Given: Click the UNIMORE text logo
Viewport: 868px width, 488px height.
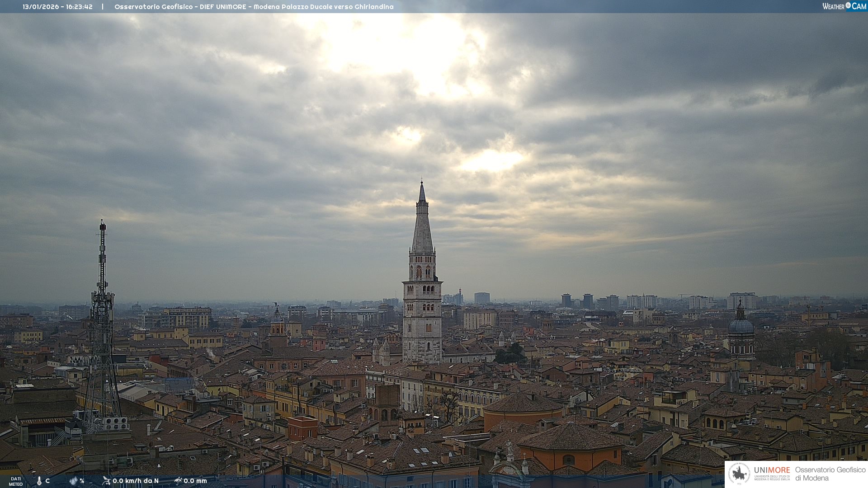Looking at the screenshot, I should pyautogui.click(x=772, y=470).
